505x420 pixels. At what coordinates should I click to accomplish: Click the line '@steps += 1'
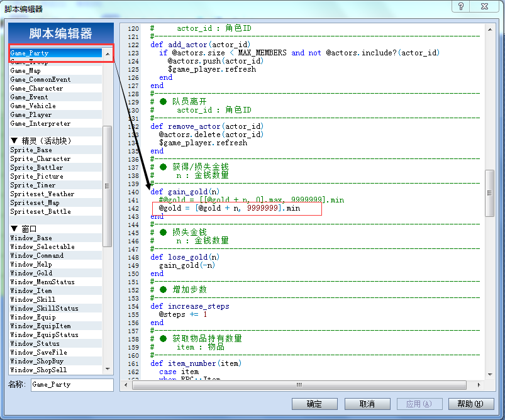pos(182,314)
